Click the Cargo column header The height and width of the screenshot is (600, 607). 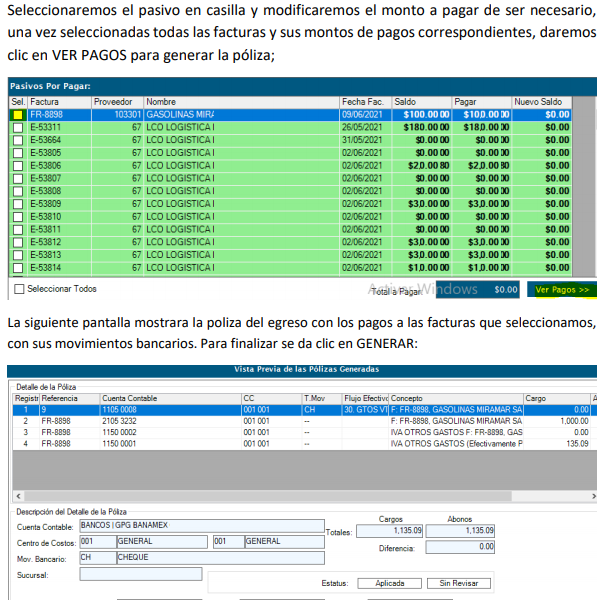click(557, 399)
